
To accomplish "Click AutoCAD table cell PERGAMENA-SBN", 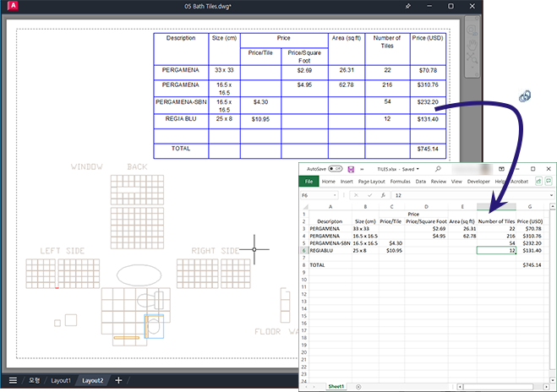I will pos(181,105).
